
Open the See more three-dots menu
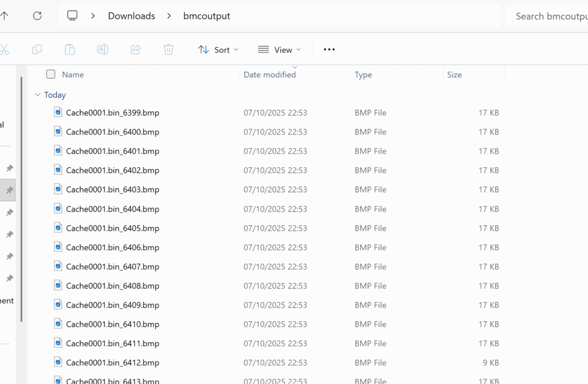pos(329,49)
